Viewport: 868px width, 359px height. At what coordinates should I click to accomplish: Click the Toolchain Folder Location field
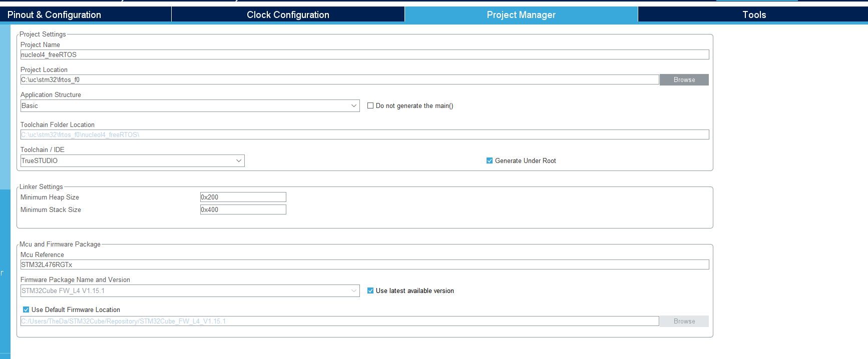(364, 134)
